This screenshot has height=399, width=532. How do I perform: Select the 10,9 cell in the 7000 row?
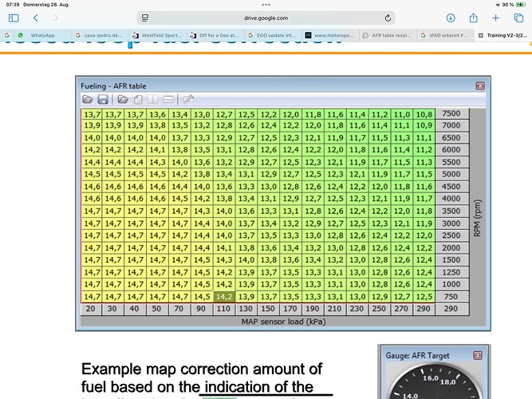(x=424, y=125)
